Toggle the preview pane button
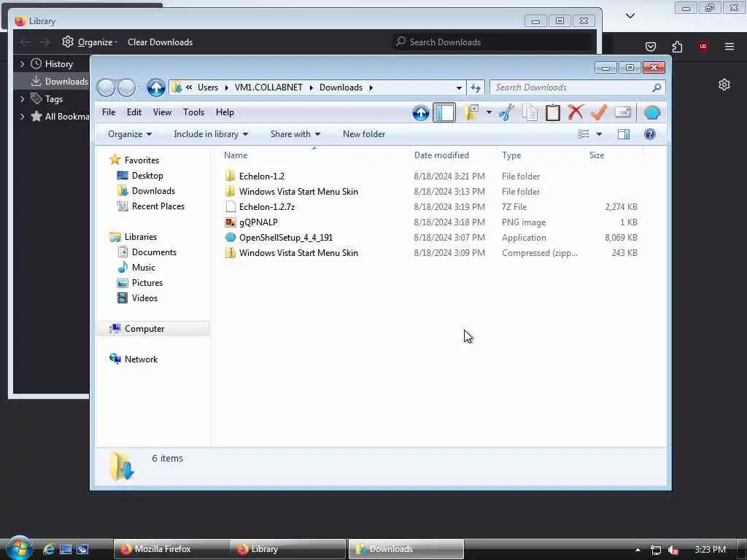 pos(624,134)
